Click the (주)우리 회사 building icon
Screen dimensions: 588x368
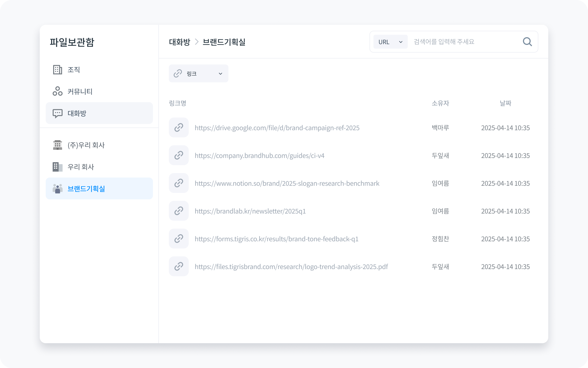58,145
